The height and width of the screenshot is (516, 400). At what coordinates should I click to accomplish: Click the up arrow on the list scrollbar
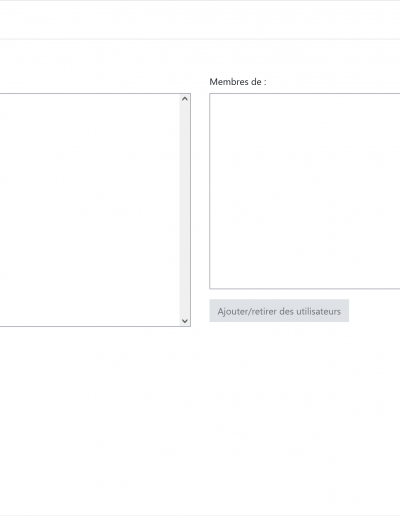(185, 99)
